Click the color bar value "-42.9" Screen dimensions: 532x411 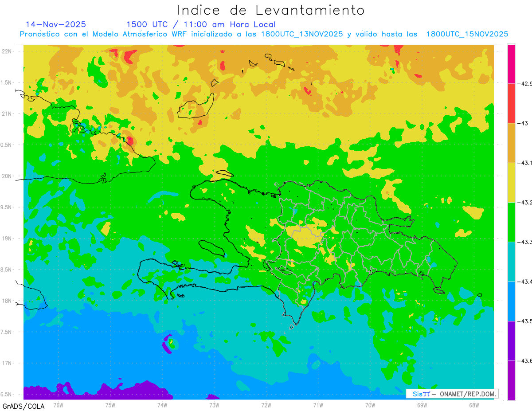point(525,83)
